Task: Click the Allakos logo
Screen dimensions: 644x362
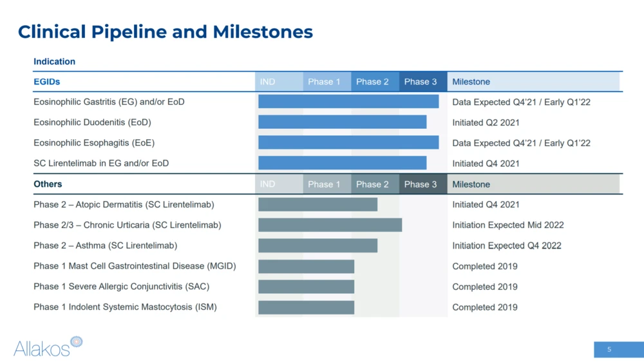Action: click(x=48, y=347)
